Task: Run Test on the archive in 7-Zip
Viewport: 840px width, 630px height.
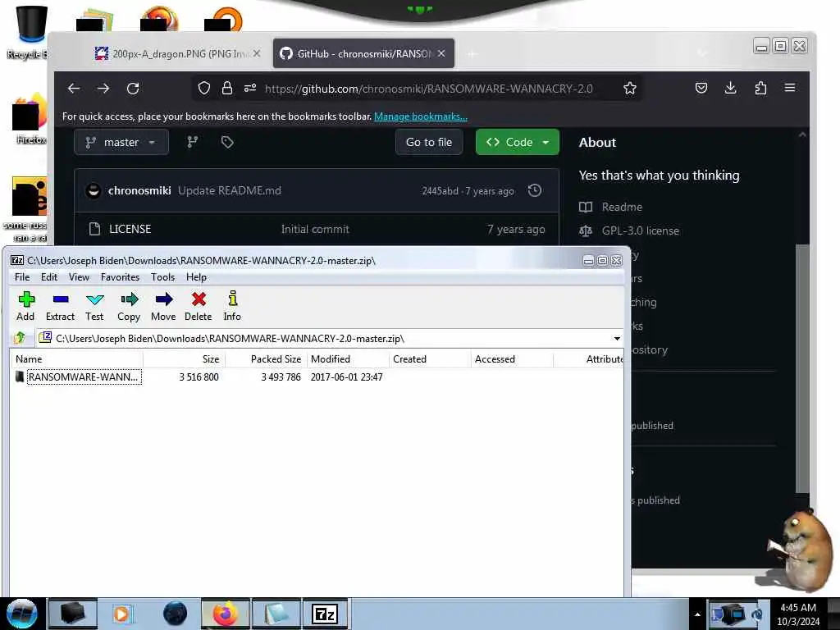Action: click(x=94, y=307)
